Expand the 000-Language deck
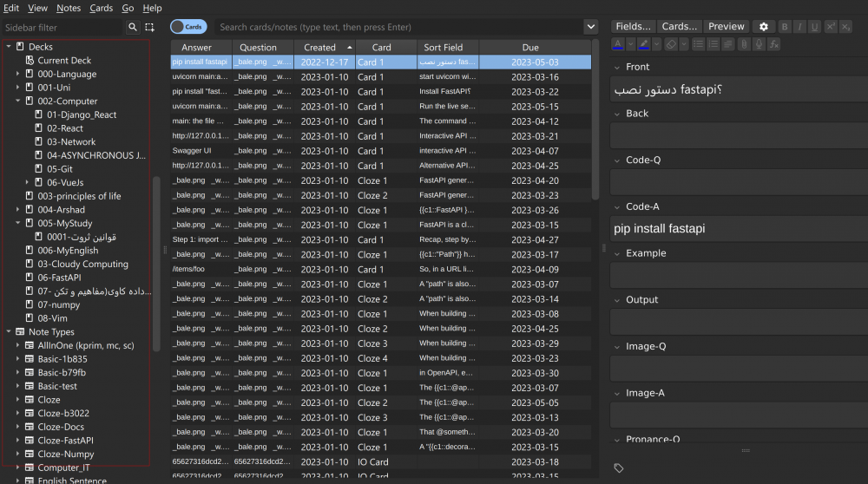The image size is (868, 484). pos(17,75)
